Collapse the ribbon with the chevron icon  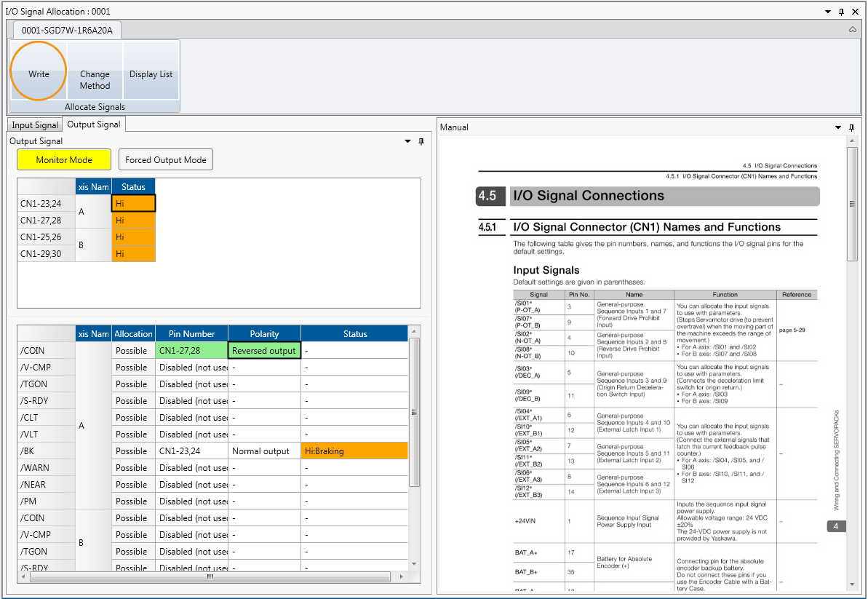[852, 30]
